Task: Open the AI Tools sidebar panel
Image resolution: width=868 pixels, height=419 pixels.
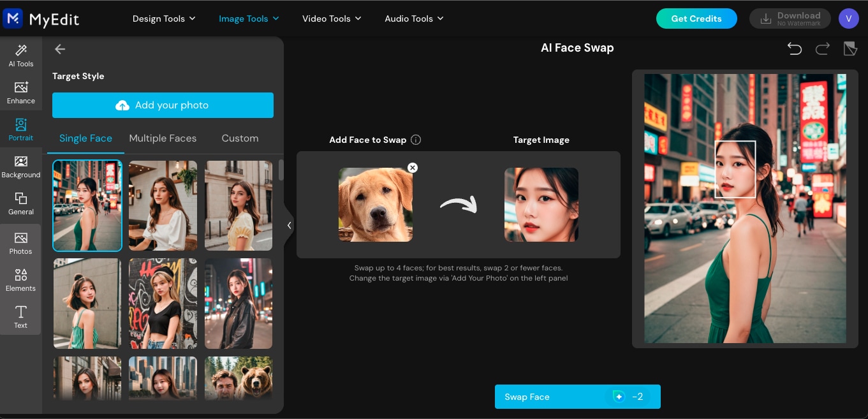Action: (x=20, y=55)
